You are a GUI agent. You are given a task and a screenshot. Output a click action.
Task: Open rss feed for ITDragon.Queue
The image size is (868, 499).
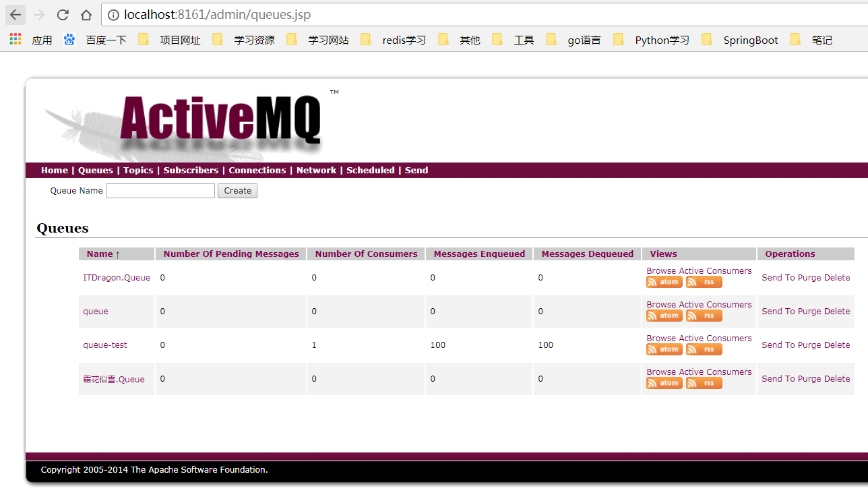pyautogui.click(x=704, y=282)
